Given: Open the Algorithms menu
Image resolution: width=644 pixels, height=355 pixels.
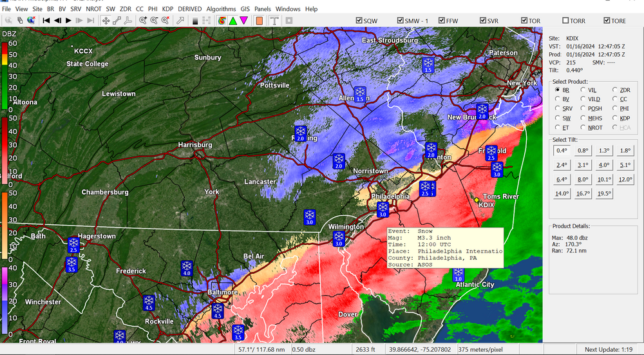Looking at the screenshot, I should tap(221, 8).
